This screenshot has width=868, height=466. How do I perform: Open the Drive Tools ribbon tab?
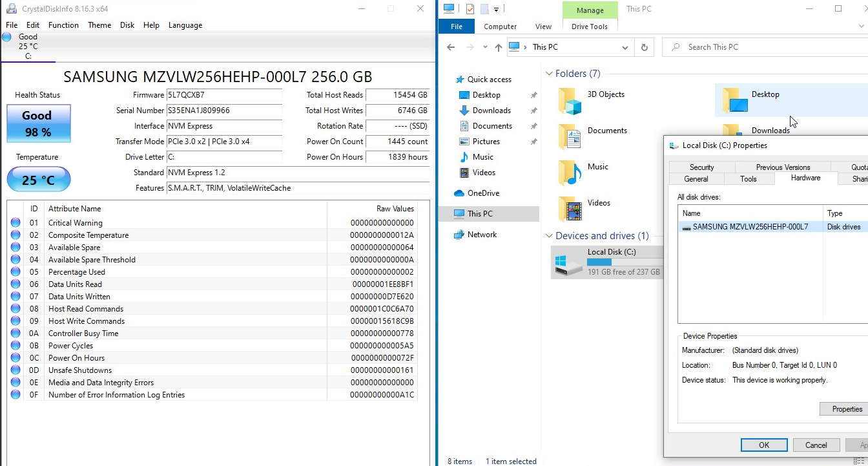[590, 26]
